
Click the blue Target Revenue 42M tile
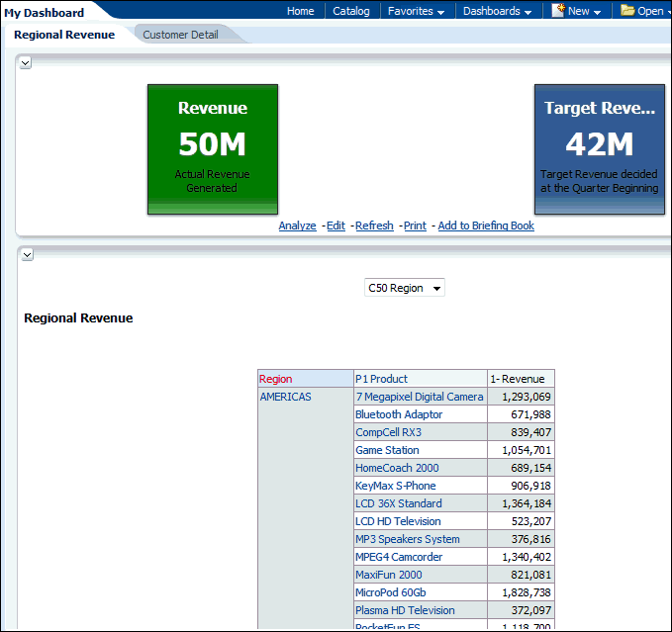coord(599,149)
